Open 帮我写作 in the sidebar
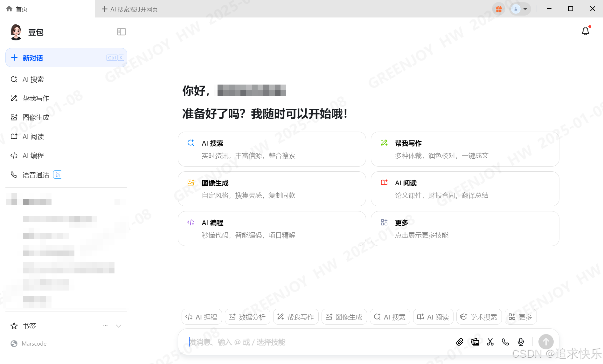 66,98
